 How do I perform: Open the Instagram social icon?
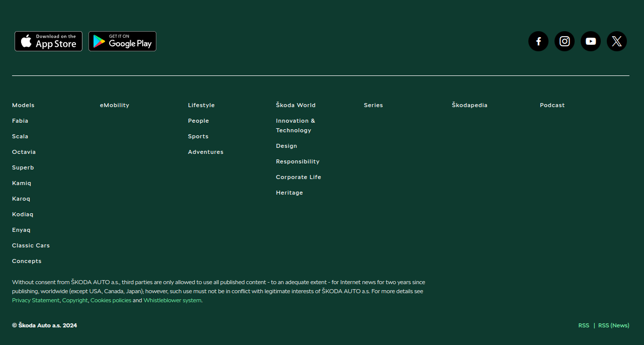tap(565, 41)
